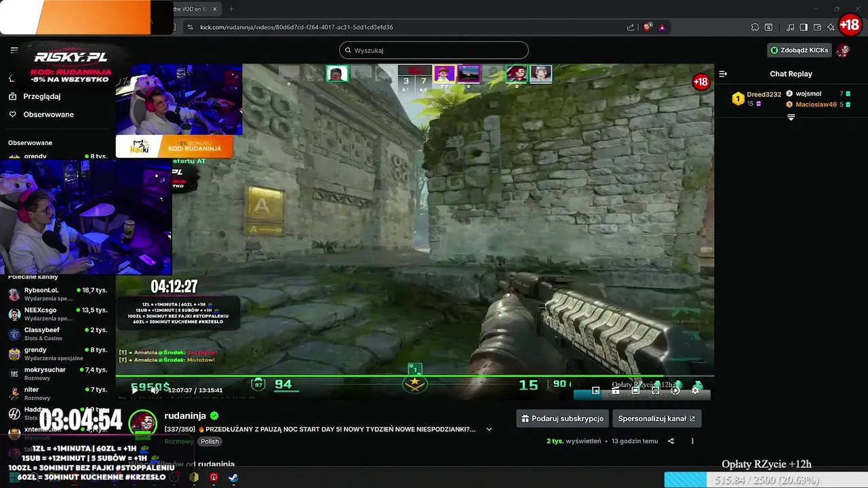Click the browser address bar URL
Screen dimensions: 868x488
[296, 27]
